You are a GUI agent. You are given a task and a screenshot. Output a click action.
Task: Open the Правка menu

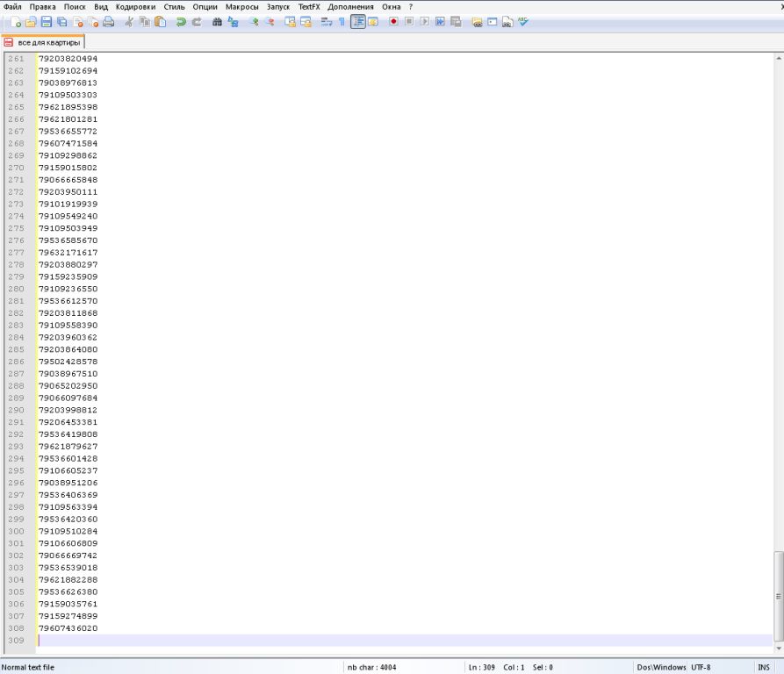click(x=42, y=6)
